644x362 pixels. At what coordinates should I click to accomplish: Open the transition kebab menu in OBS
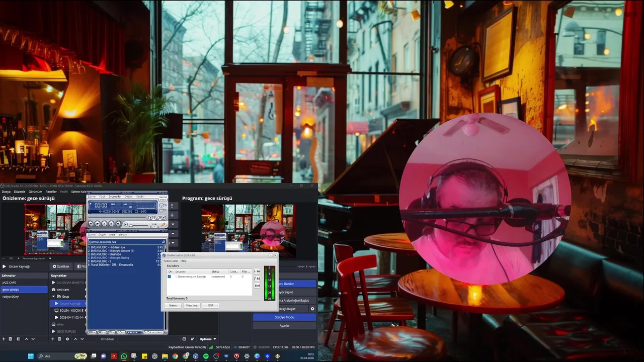tap(172, 205)
